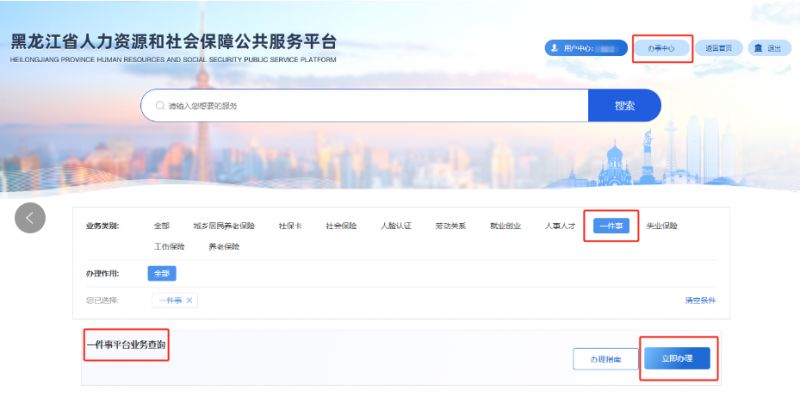Screen dimensions: 800x403
Task: Switch to 就业创业 category
Action: tap(505, 226)
